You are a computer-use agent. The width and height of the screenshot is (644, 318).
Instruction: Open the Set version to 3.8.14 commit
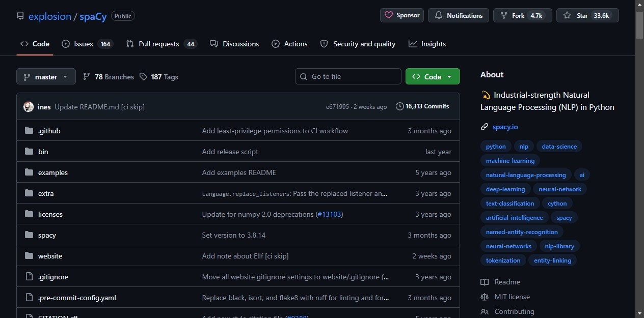pyautogui.click(x=234, y=235)
